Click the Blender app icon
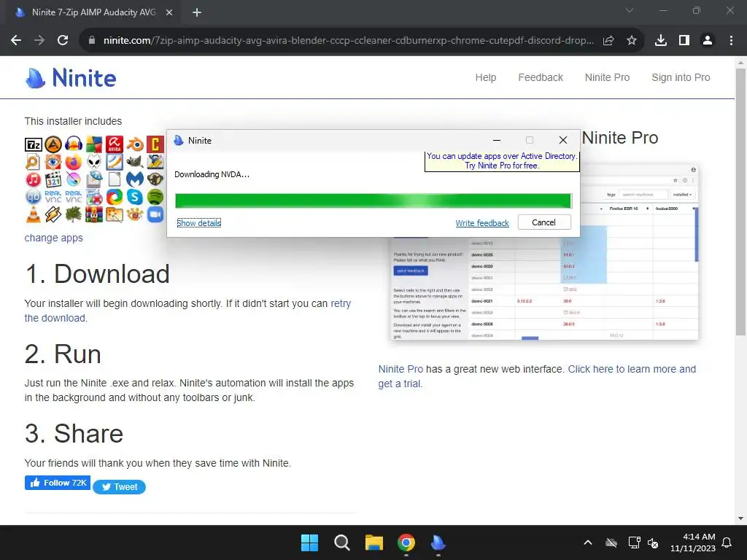Screen dimensions: 747x560 [x=135, y=144]
